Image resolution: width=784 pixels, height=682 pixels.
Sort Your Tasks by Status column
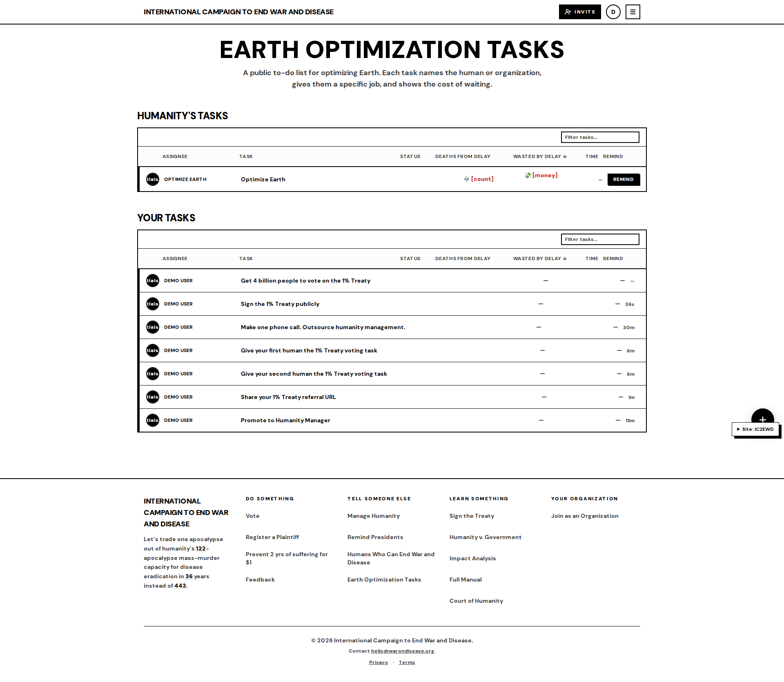click(410, 259)
